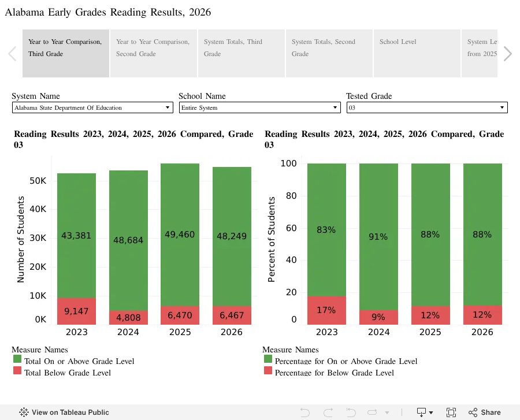Image resolution: width=520 pixels, height=420 pixels.
Task: Click Total On or Above Grade Level legend text
Action: pos(79,361)
